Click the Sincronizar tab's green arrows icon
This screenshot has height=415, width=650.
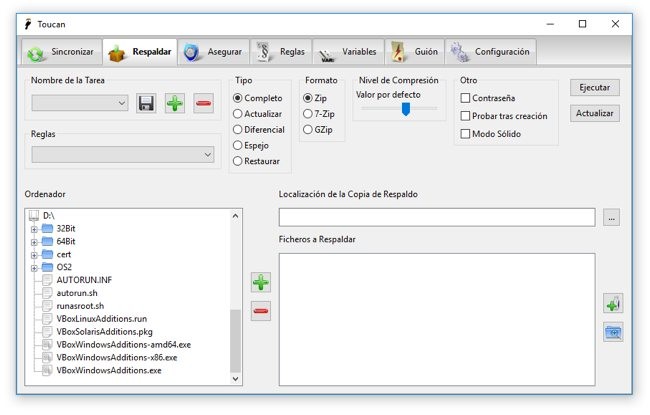pyautogui.click(x=36, y=53)
